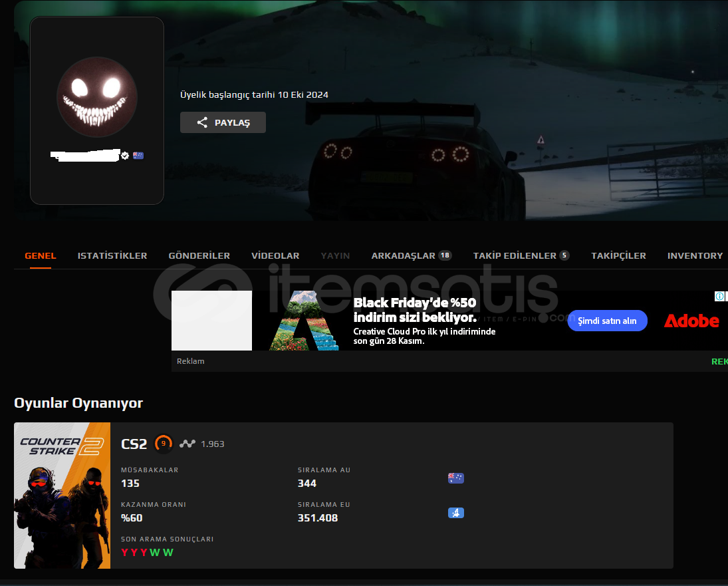Image resolution: width=728 pixels, height=586 pixels.
Task: Click the Australia flag in SIRALAMA AU row
Action: click(x=456, y=478)
